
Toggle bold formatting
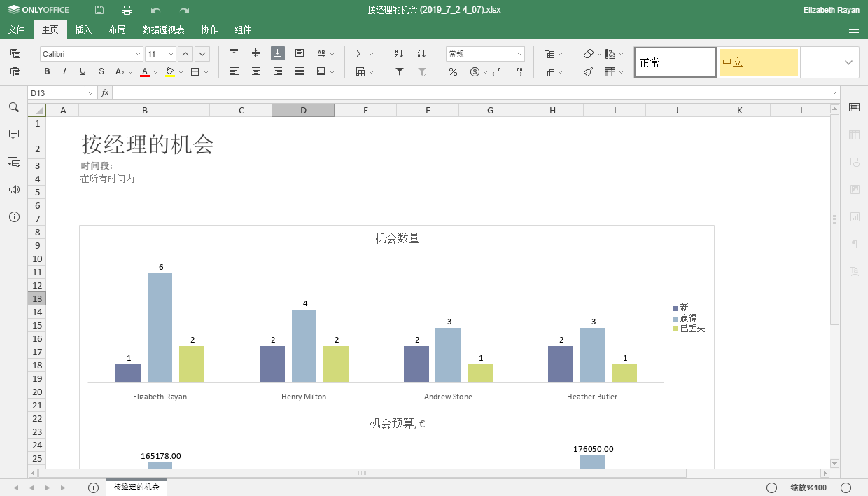coord(47,71)
